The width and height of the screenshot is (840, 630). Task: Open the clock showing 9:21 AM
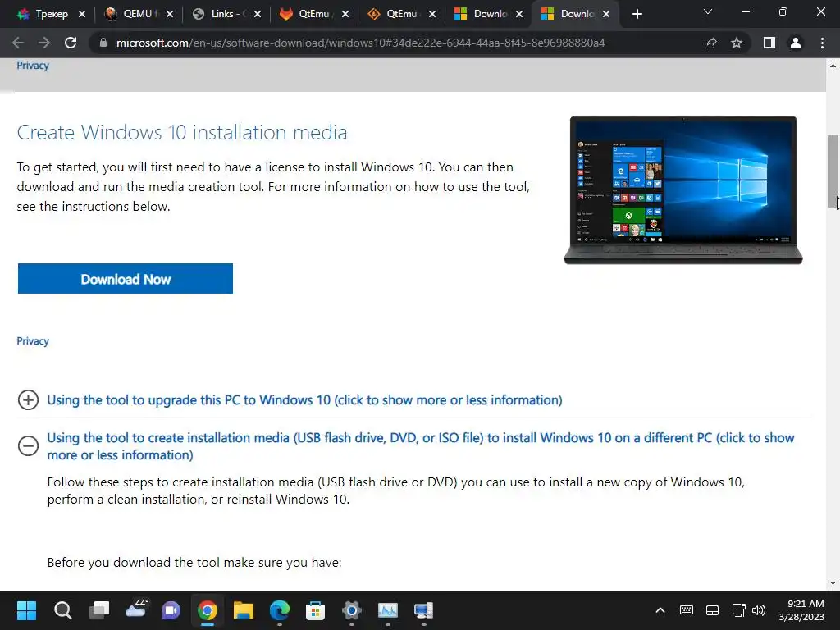click(x=801, y=610)
